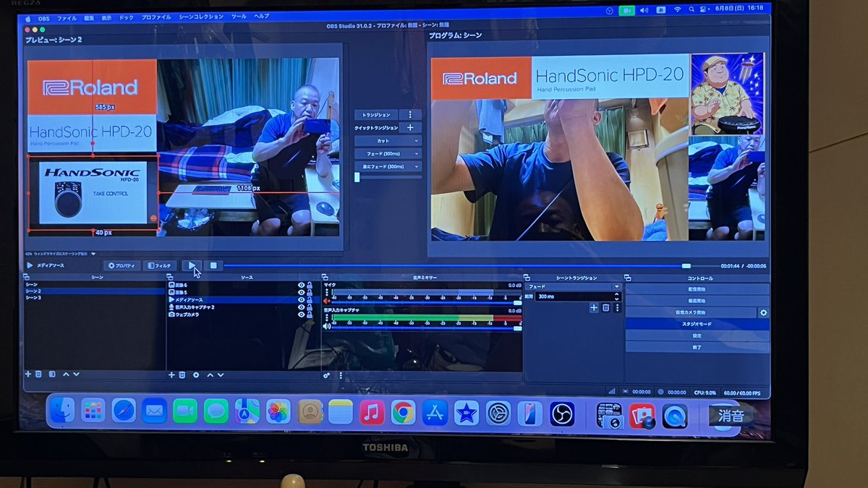Open OBS icon in the Dock
This screenshot has height=488, width=868.
pos(561,414)
